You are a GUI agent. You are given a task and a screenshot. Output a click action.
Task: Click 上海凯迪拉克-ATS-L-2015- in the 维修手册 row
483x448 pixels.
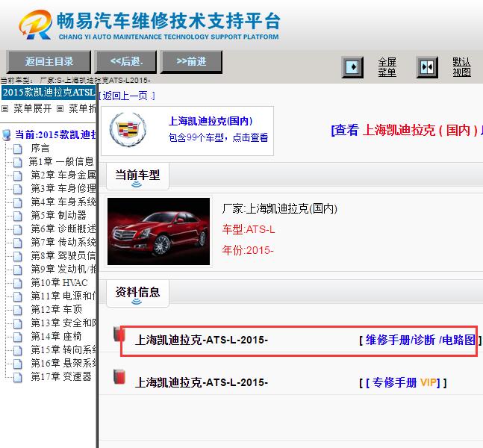202,340
